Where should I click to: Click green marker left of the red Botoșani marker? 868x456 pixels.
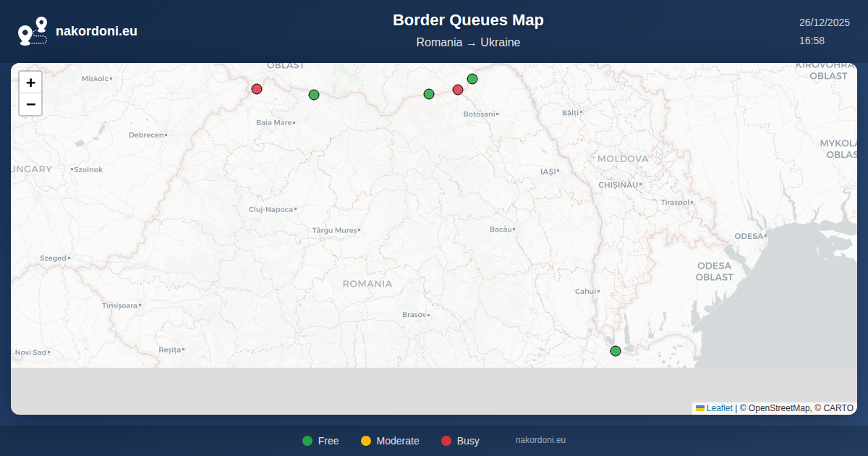point(429,94)
